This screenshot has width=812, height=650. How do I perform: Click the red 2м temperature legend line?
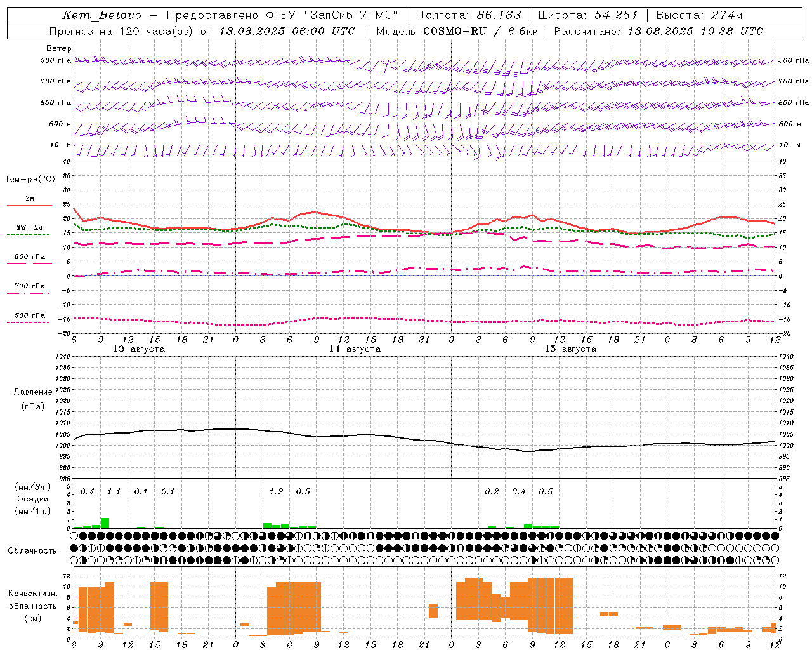[29, 205]
